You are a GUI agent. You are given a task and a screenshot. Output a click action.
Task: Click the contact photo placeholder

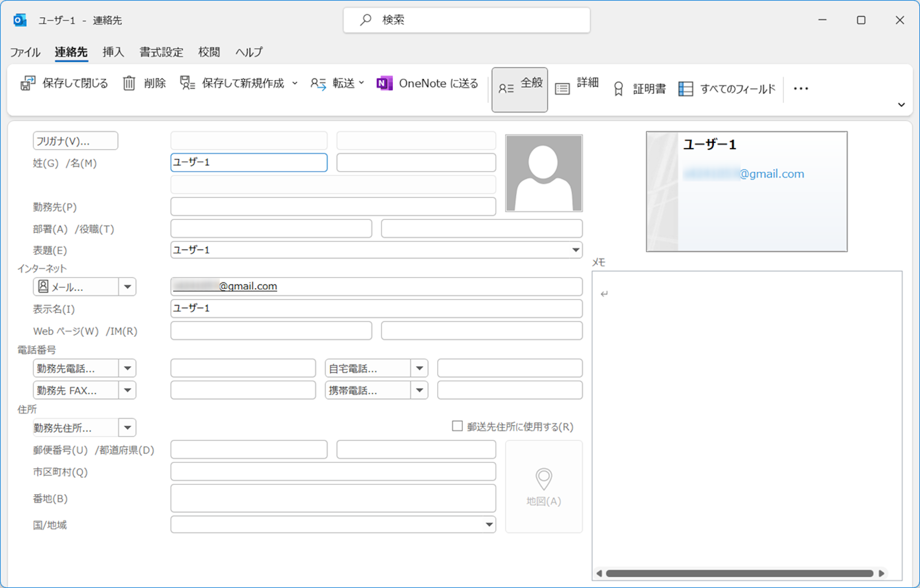click(x=544, y=173)
